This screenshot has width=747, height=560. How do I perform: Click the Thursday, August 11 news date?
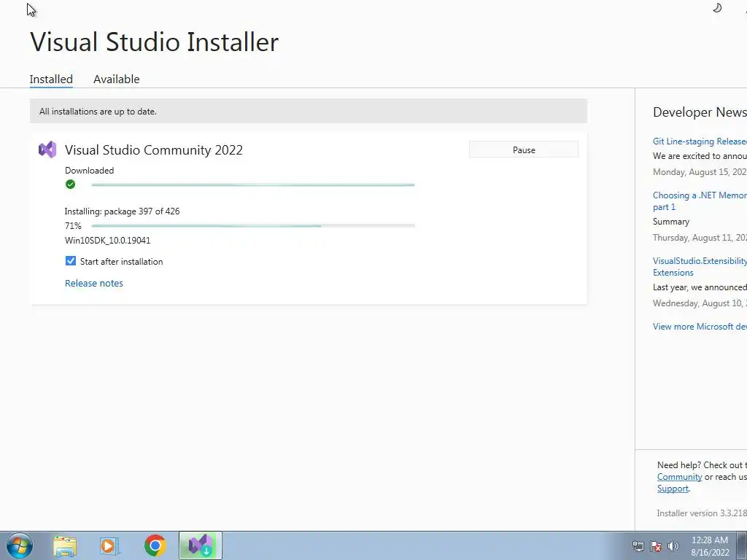(x=700, y=237)
